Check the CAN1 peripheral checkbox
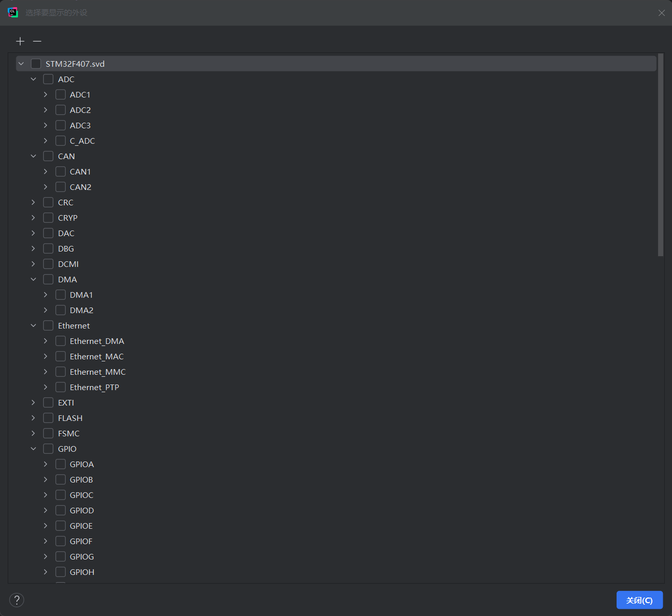This screenshot has width=672, height=616. point(61,171)
